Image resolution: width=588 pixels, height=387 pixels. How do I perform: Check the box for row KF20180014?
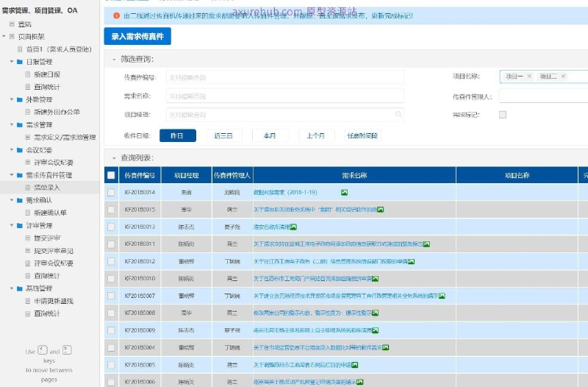111,192
